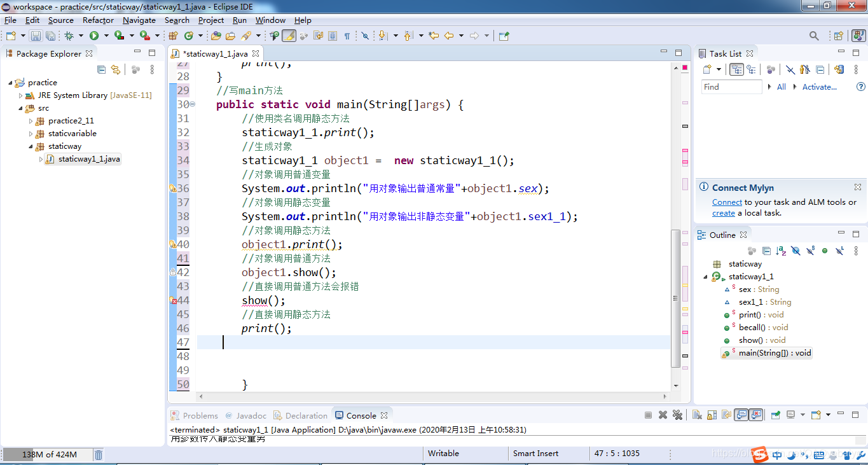Switch to the Declaration tab

(x=301, y=415)
